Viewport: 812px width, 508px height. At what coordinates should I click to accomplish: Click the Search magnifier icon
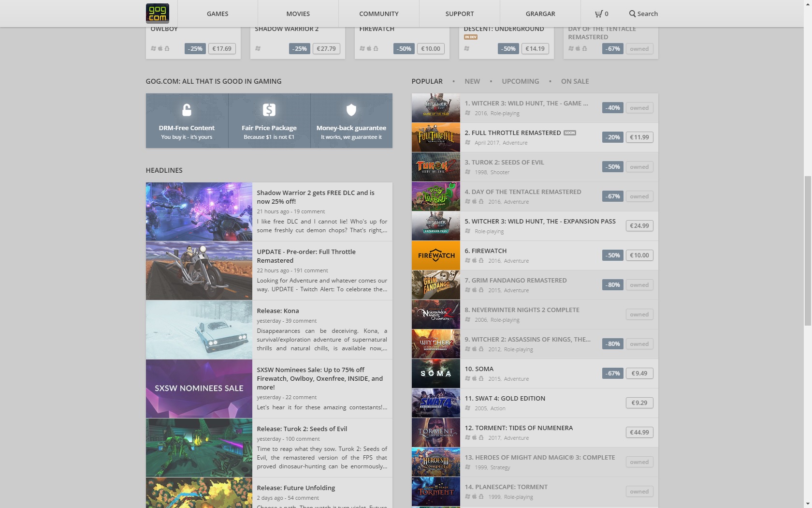632,14
